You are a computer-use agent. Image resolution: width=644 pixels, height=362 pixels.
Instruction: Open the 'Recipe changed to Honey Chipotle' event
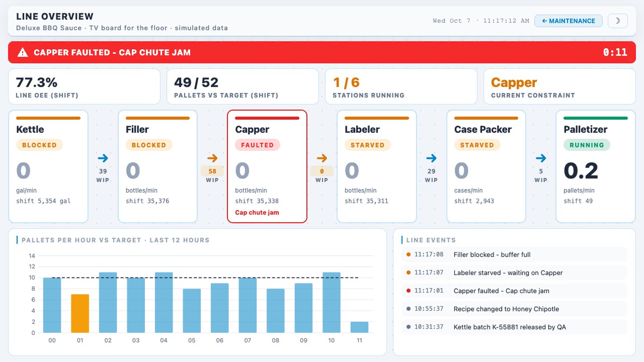514,309
